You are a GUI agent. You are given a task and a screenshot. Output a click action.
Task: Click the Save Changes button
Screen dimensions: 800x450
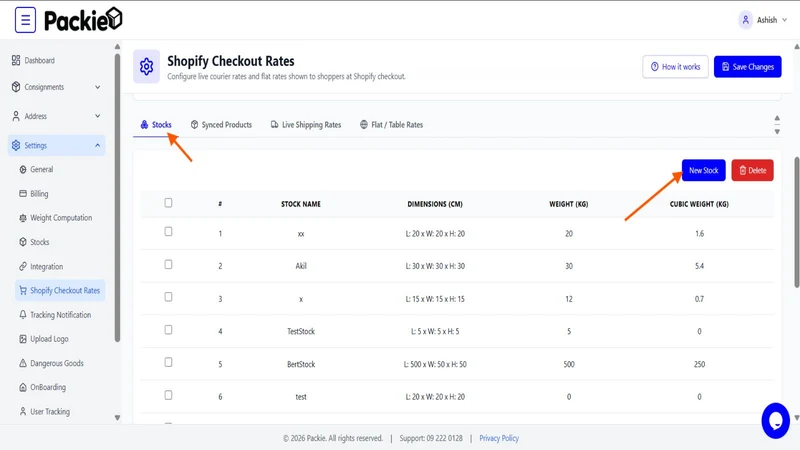click(x=747, y=67)
